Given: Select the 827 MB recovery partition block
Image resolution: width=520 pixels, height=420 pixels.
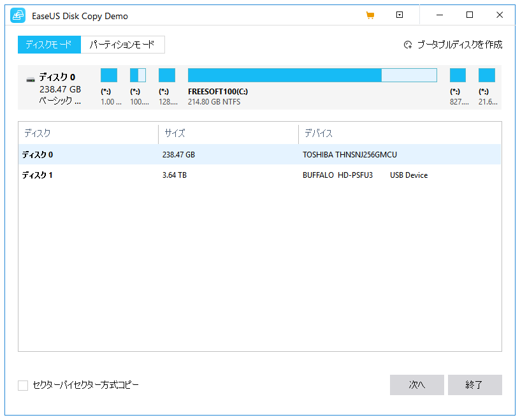Looking at the screenshot, I should pyautogui.click(x=458, y=75).
